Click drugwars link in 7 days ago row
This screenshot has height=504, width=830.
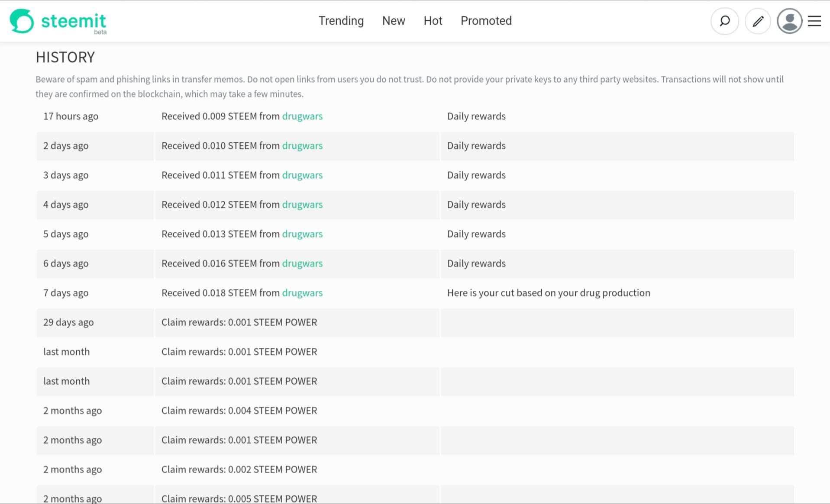tap(302, 293)
